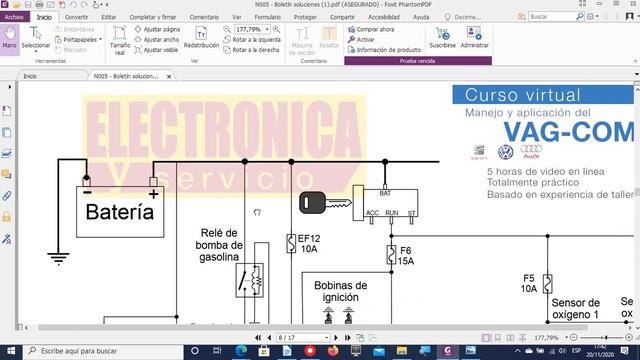The height and width of the screenshot is (360, 640).
Task: Click the Activar key button
Action: [361, 40]
